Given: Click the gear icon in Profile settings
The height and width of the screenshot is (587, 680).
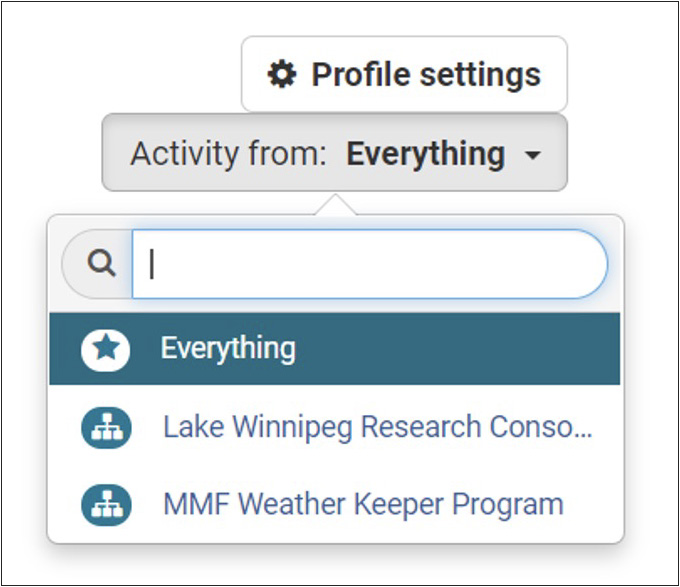Looking at the screenshot, I should point(283,74).
